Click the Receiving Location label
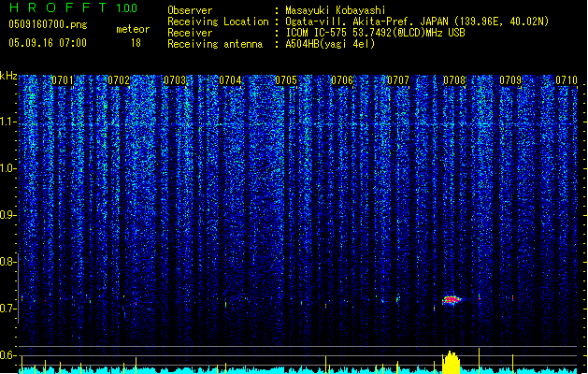588x374 pixels. click(x=218, y=22)
